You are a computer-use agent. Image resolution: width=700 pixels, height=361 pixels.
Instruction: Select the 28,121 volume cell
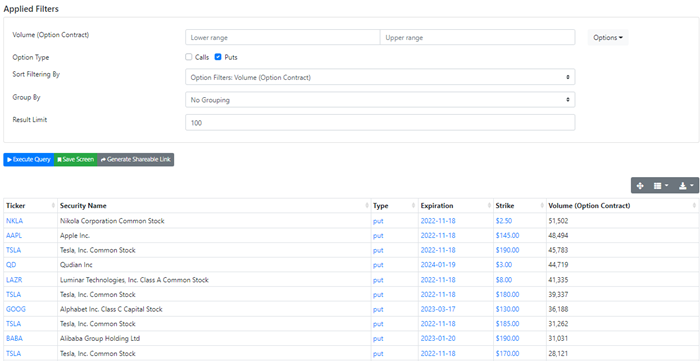coord(622,353)
